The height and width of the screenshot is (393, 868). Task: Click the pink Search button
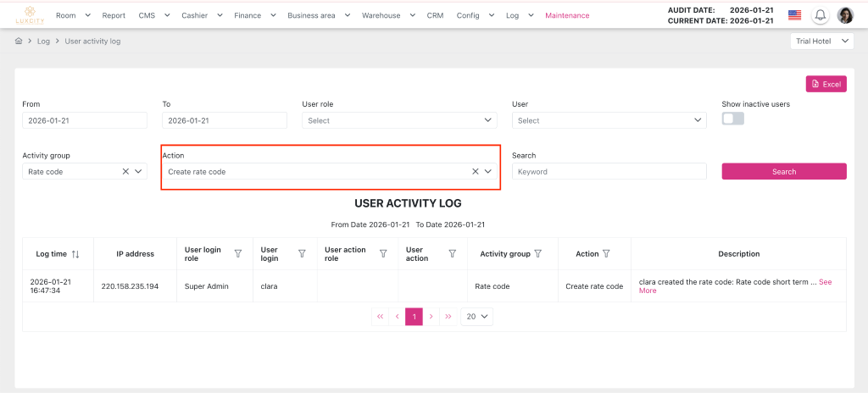tap(783, 171)
